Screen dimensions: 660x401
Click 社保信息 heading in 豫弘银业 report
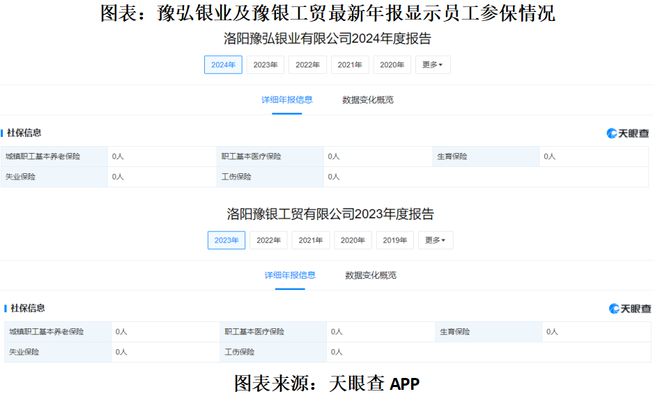coord(24,133)
